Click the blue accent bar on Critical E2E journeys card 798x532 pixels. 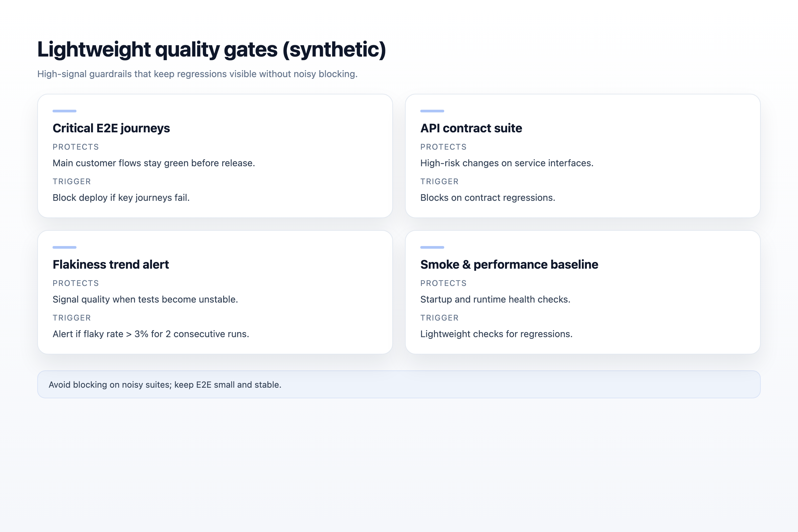65,111
